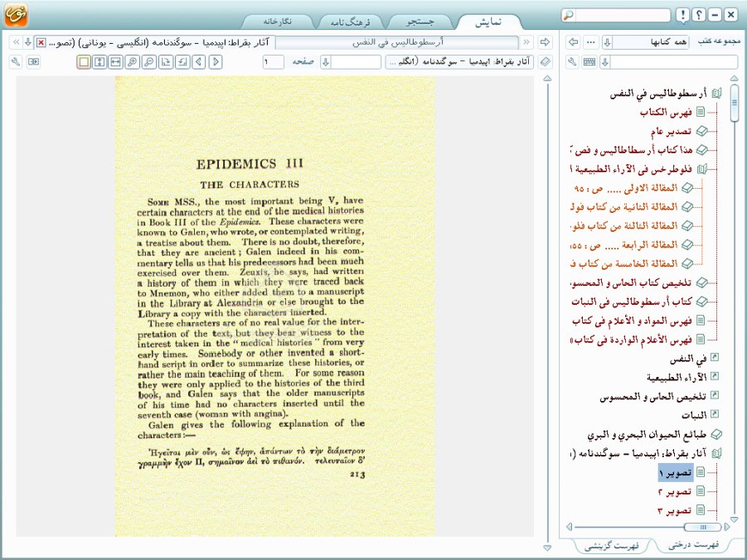Image resolution: width=747 pixels, height=560 pixels.
Task: Select هذا كتاب أرسطاطاليس tree entry
Action: pyautogui.click(x=632, y=151)
